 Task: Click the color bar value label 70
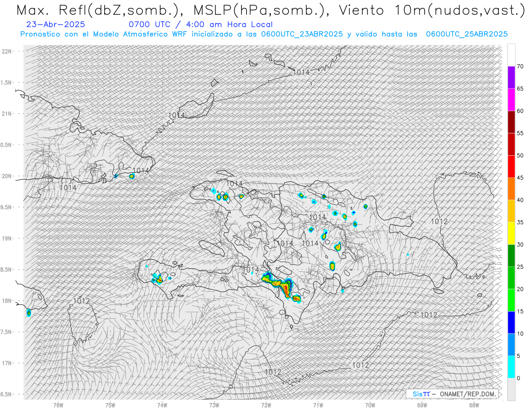click(520, 67)
